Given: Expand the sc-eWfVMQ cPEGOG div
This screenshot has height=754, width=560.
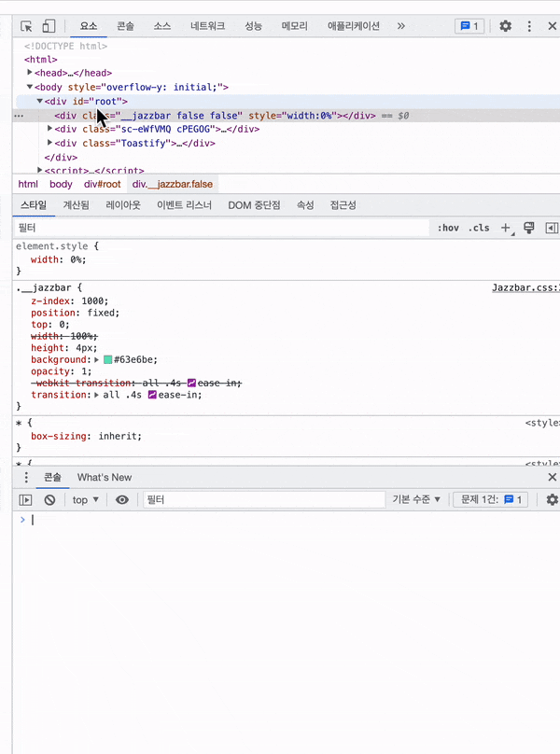Looking at the screenshot, I should pyautogui.click(x=50, y=129).
